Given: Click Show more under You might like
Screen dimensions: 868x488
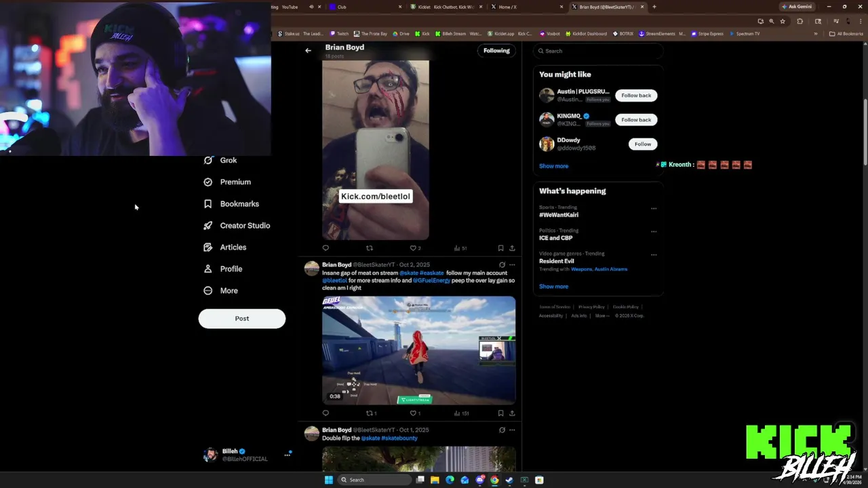Looking at the screenshot, I should [553, 166].
